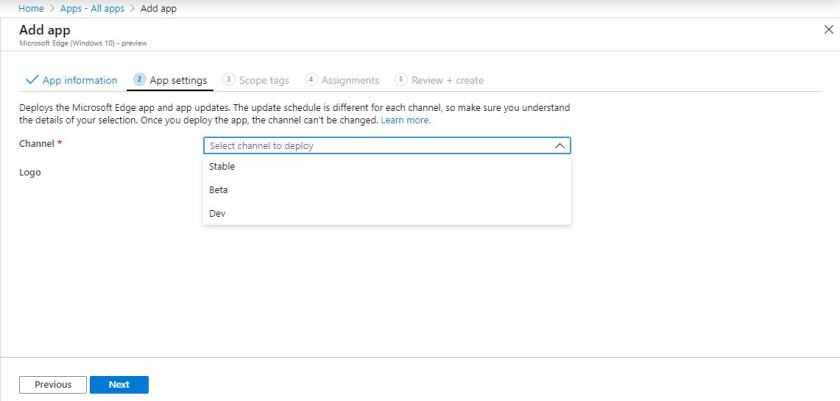
Task: Click the step 2 circle icon
Action: point(140,80)
